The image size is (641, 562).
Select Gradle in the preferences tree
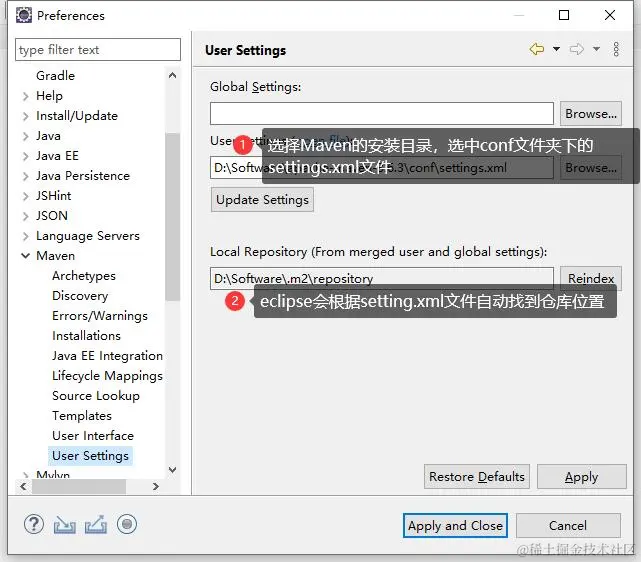[56, 76]
